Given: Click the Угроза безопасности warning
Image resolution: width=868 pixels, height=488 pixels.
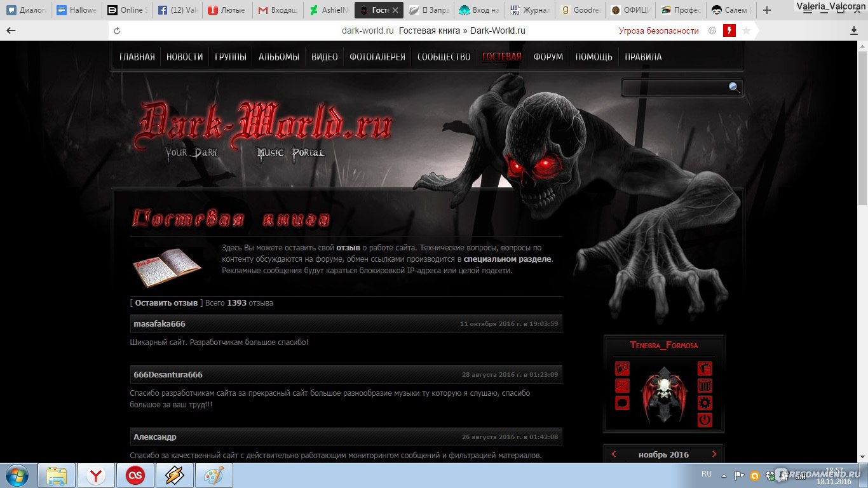Looking at the screenshot, I should point(659,30).
